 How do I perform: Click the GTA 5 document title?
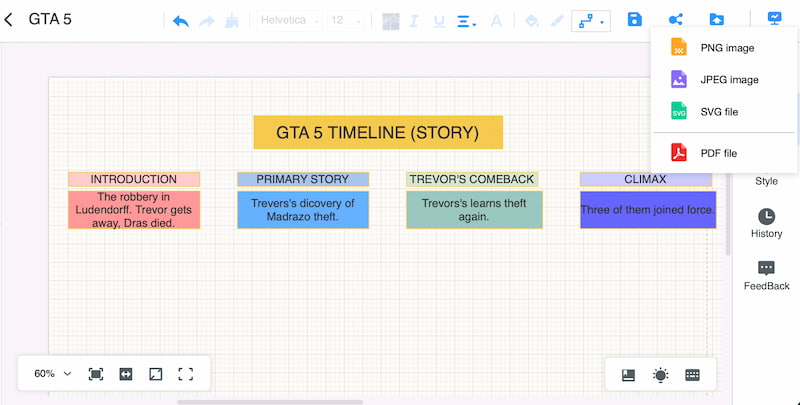click(50, 19)
